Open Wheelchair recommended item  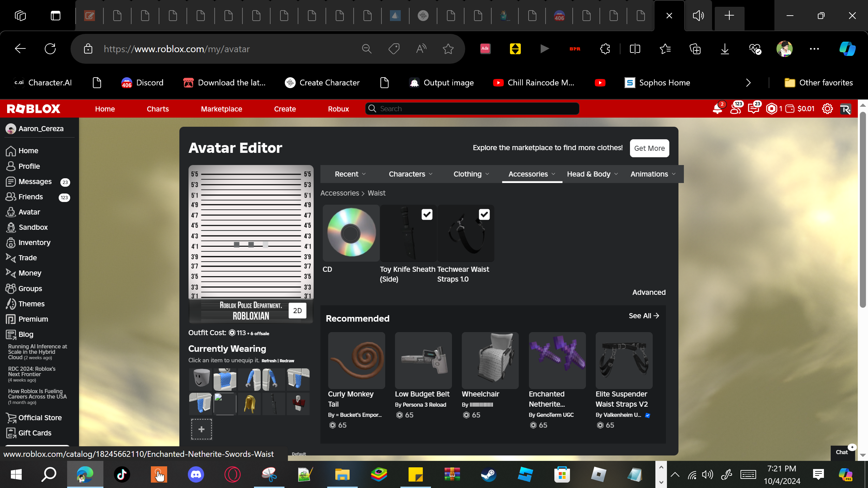(490, 361)
